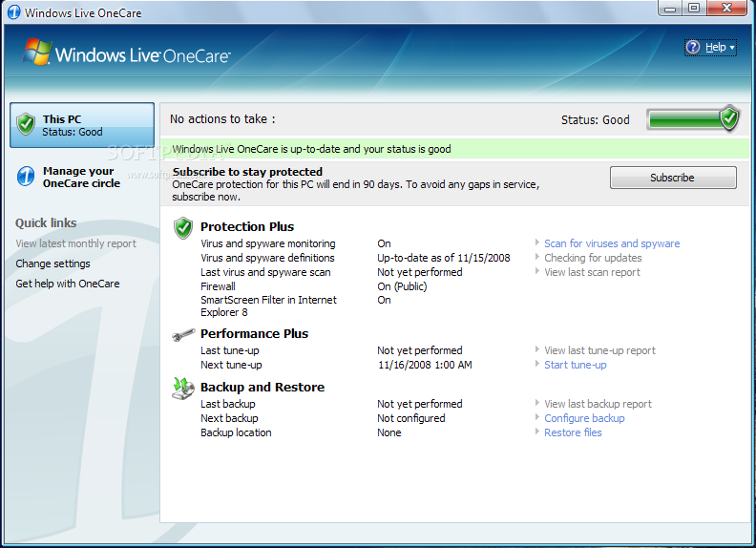Click 'SmartScreen Filter in Internet Explorer 8' label
The image size is (756, 548).
[x=268, y=306]
